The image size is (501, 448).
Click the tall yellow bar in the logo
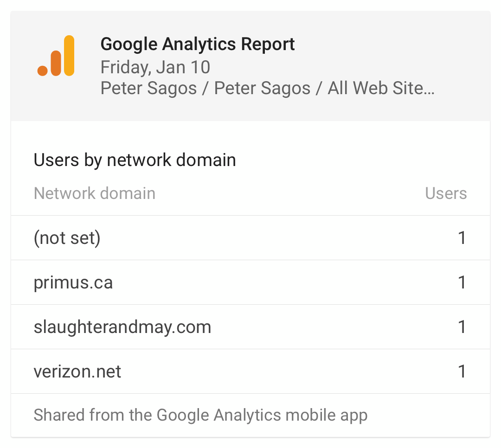69,56
